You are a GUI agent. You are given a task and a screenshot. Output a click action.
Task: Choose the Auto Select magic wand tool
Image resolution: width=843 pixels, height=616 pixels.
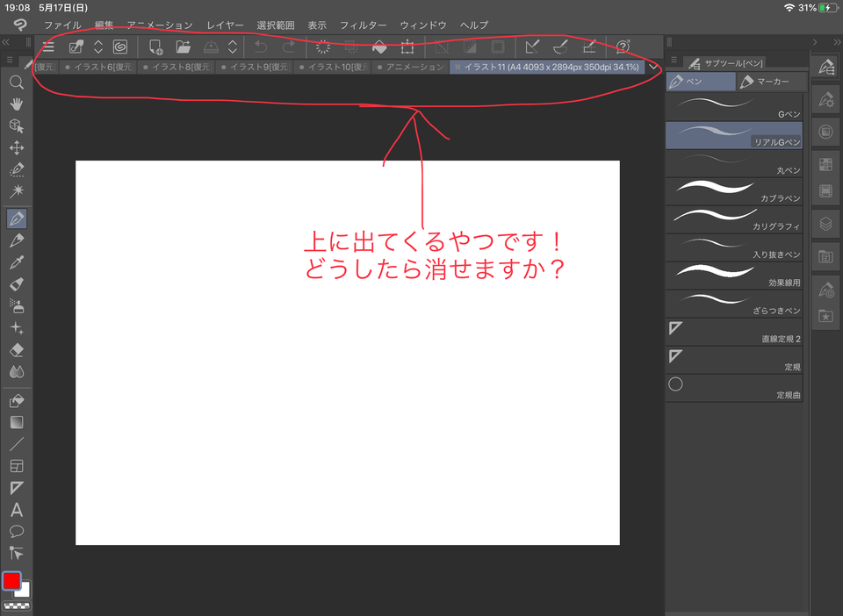16,190
